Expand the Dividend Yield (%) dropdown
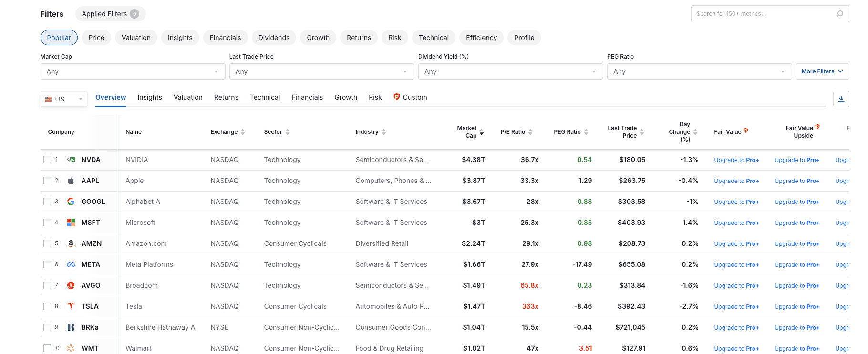The height and width of the screenshot is (354, 868). pos(510,71)
